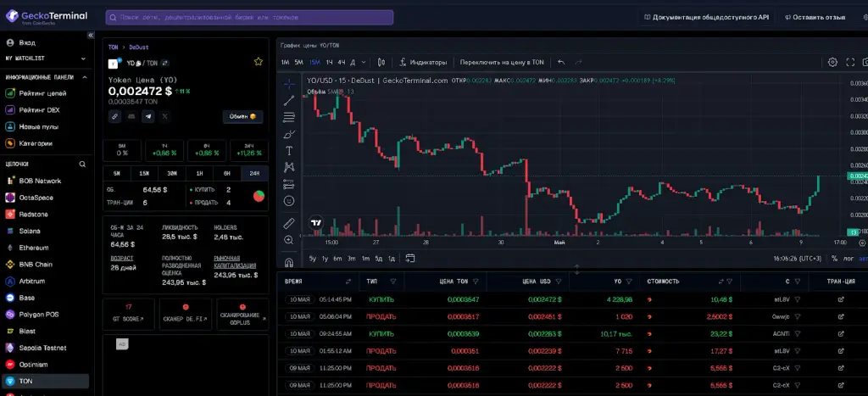The image size is (868, 396).
Task: Filter by the СТОИМОСТЬ column
Action: coord(730,282)
